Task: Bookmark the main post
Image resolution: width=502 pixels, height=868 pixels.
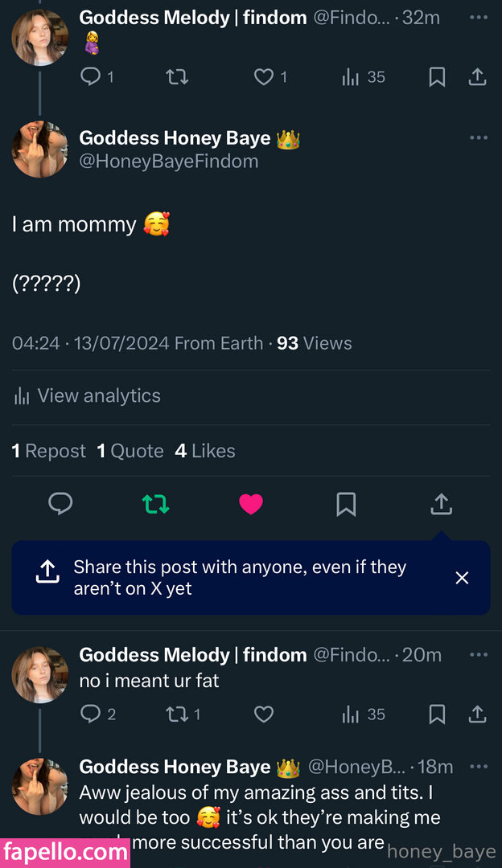Action: [346, 504]
